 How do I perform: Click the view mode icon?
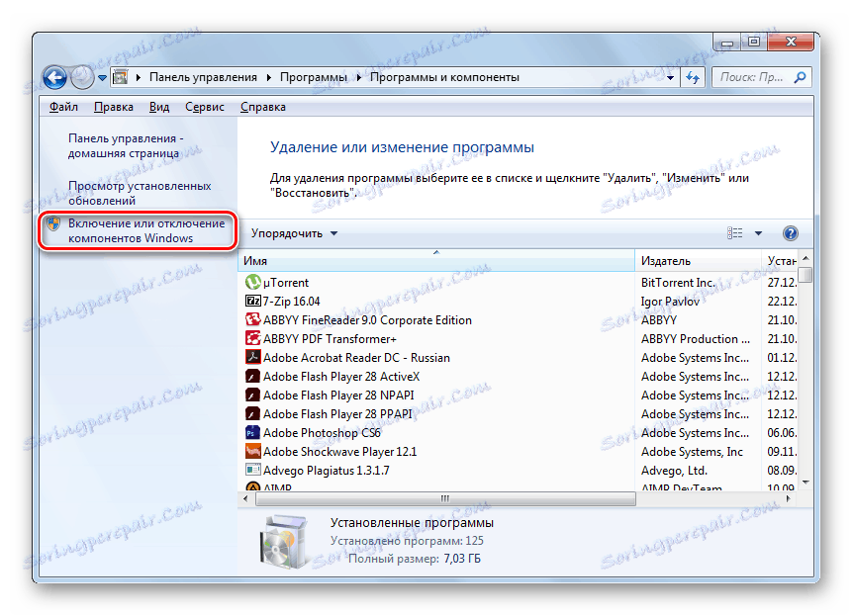(734, 233)
